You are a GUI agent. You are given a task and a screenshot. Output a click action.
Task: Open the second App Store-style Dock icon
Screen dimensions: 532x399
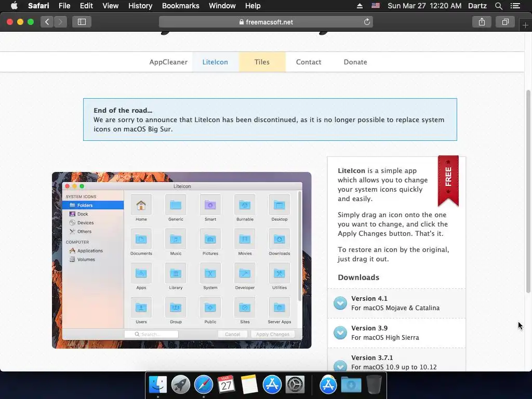tap(328, 385)
